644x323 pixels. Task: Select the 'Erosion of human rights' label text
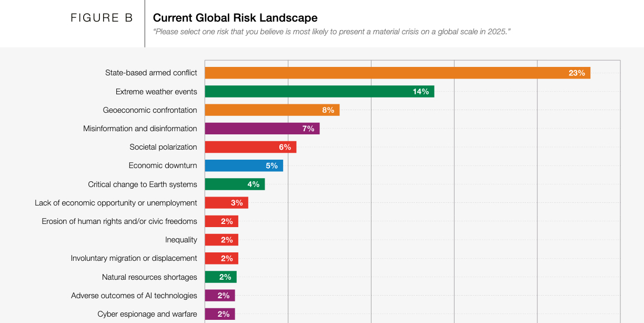point(119,221)
